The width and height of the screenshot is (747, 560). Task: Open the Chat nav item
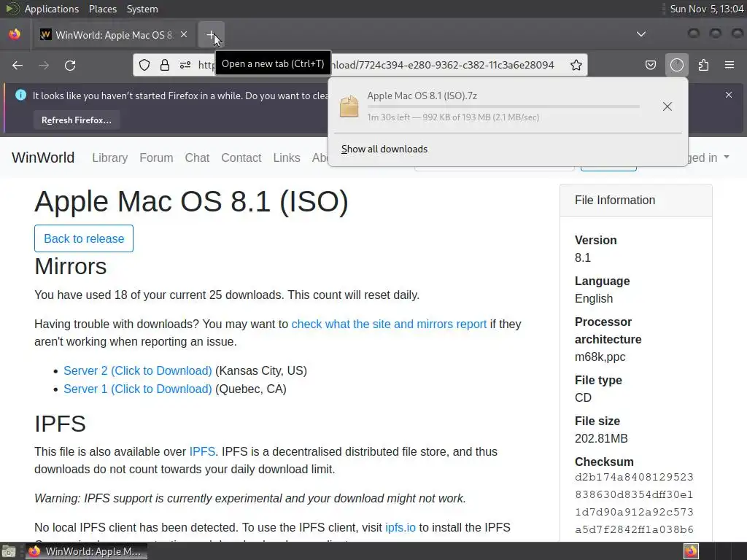pyautogui.click(x=197, y=157)
